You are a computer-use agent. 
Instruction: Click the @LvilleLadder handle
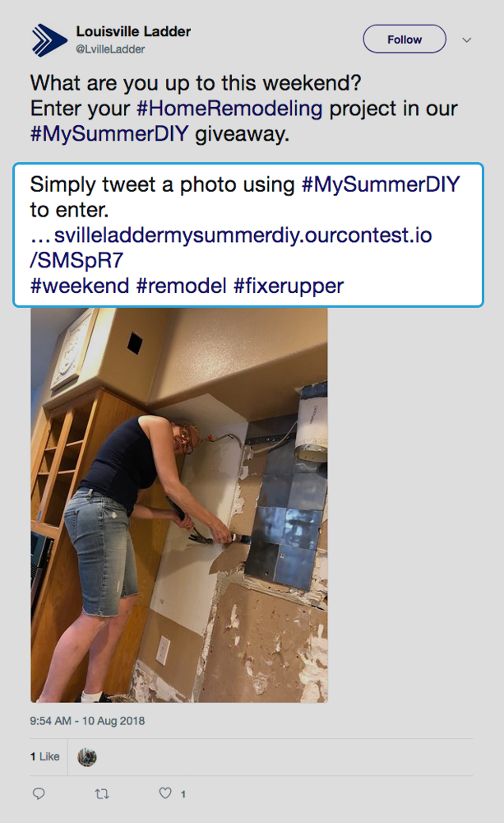[110, 49]
